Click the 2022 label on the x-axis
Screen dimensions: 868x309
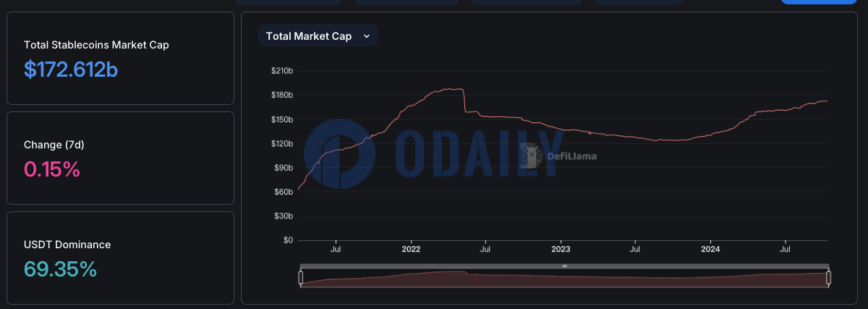[x=411, y=250]
